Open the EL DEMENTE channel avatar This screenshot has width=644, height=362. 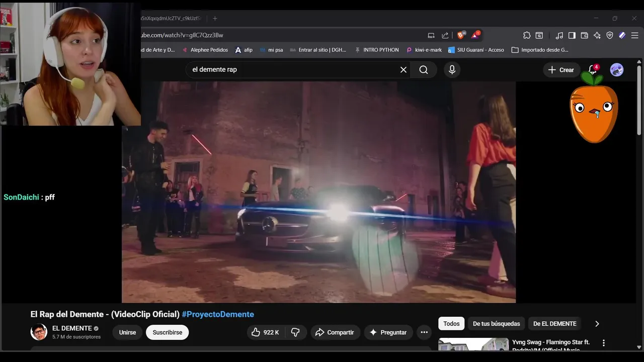[39, 332]
